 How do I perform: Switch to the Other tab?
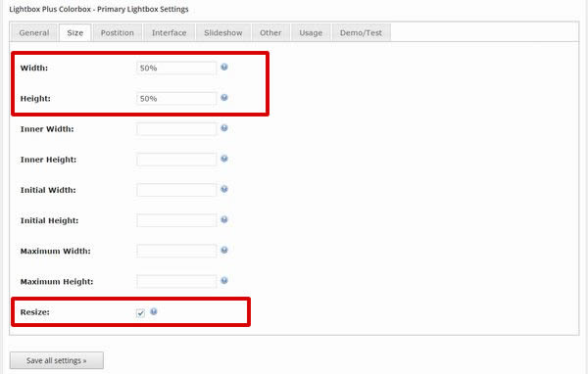[x=270, y=32]
